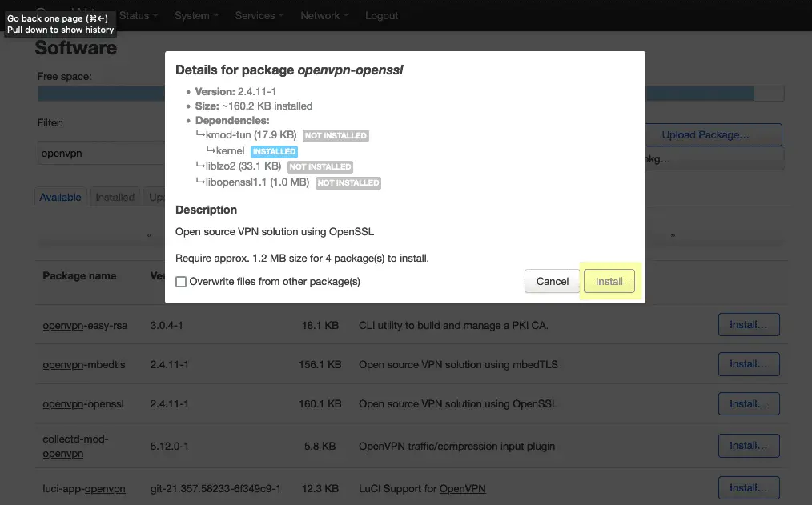Screen dimensions: 812x505
Task: Click the 'Filter:' label
Action: point(50,123)
